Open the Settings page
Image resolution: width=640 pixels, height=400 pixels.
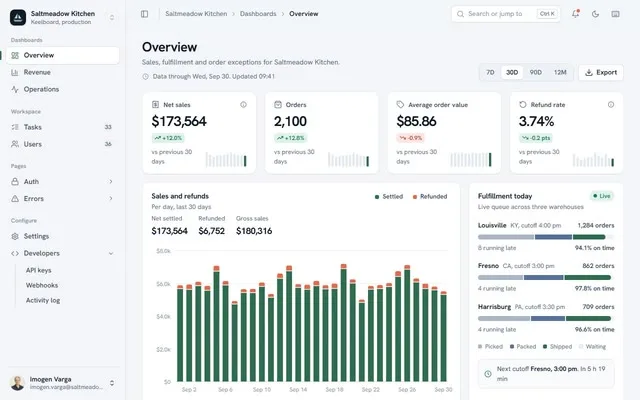pyautogui.click(x=63, y=236)
